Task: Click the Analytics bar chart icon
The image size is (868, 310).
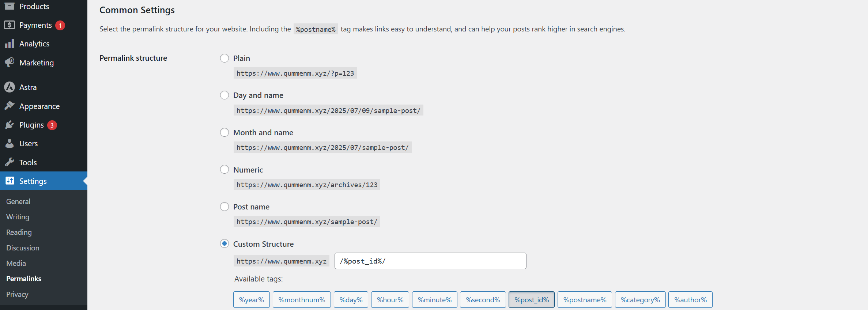Action: 10,44
